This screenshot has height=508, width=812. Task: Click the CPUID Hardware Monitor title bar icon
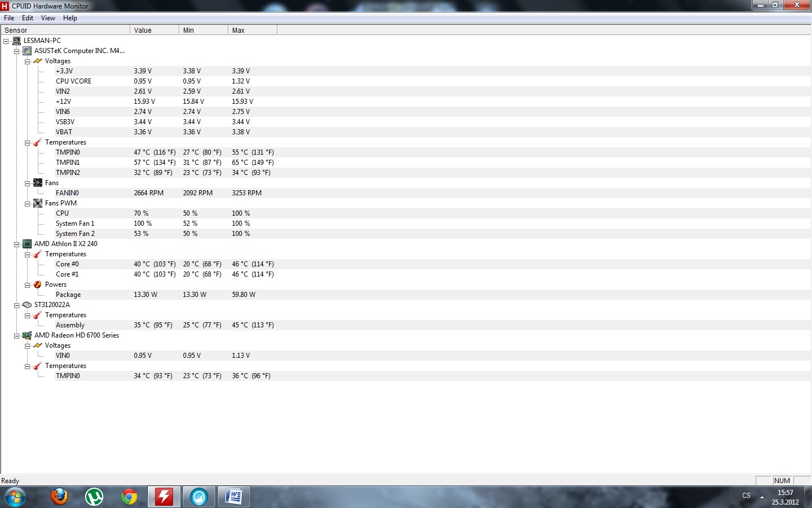coord(5,6)
